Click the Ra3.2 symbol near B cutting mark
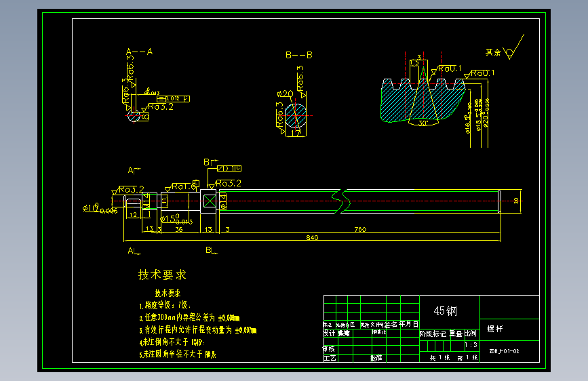The image size is (588, 381). (225, 184)
